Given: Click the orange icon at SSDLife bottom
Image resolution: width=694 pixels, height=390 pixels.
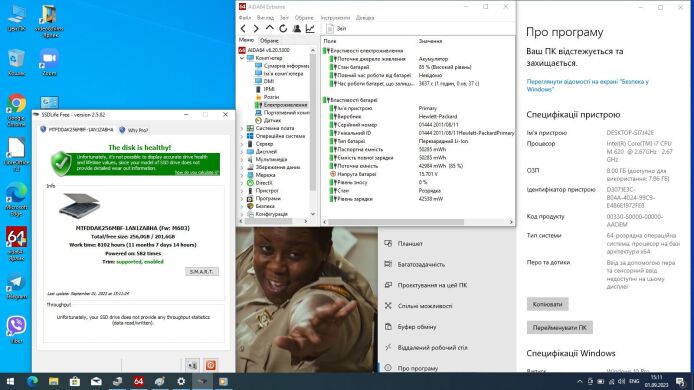Looking at the screenshot, I should click(x=211, y=365).
